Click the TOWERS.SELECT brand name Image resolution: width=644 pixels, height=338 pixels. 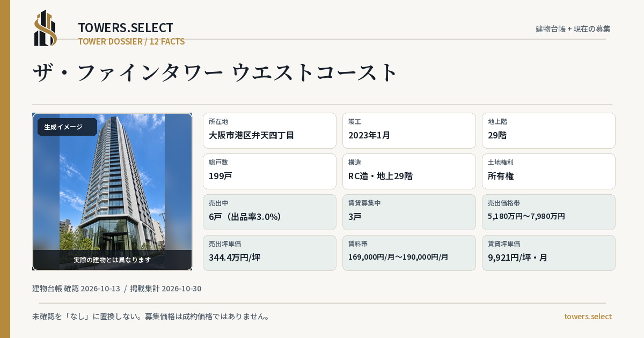pyautogui.click(x=126, y=28)
